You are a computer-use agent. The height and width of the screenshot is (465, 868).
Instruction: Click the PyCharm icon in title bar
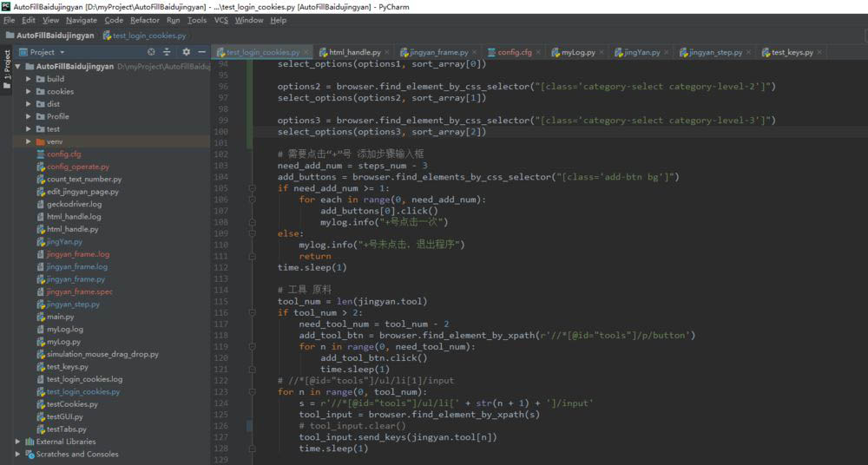click(5, 5)
